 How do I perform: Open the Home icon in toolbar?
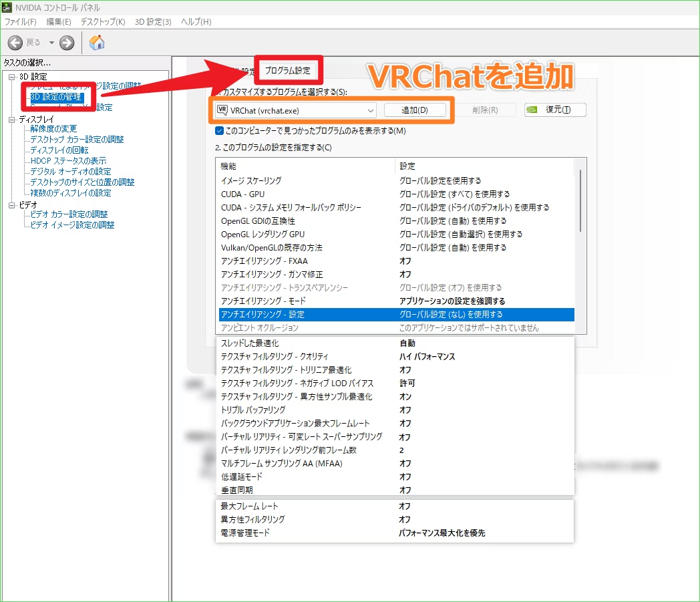[97, 43]
